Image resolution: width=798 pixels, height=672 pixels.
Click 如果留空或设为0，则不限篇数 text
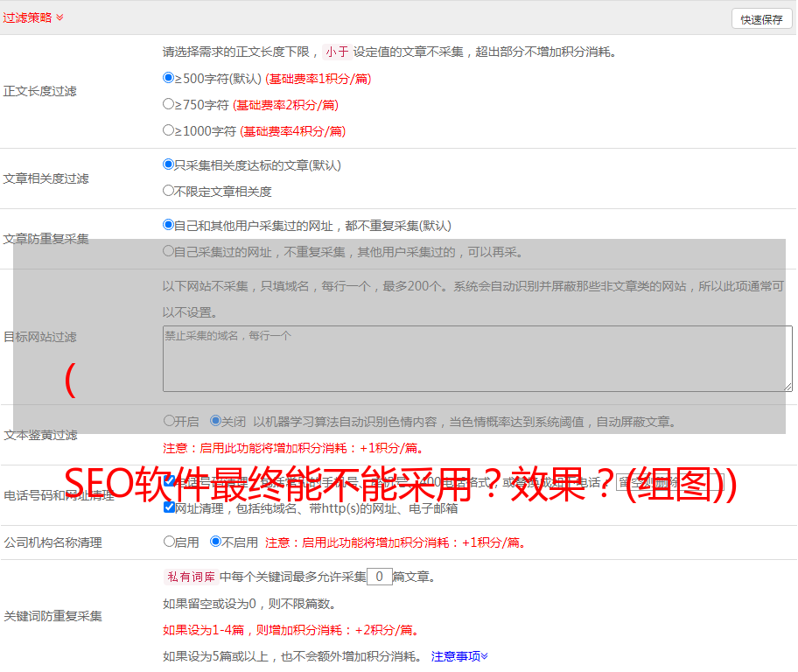pos(249,604)
